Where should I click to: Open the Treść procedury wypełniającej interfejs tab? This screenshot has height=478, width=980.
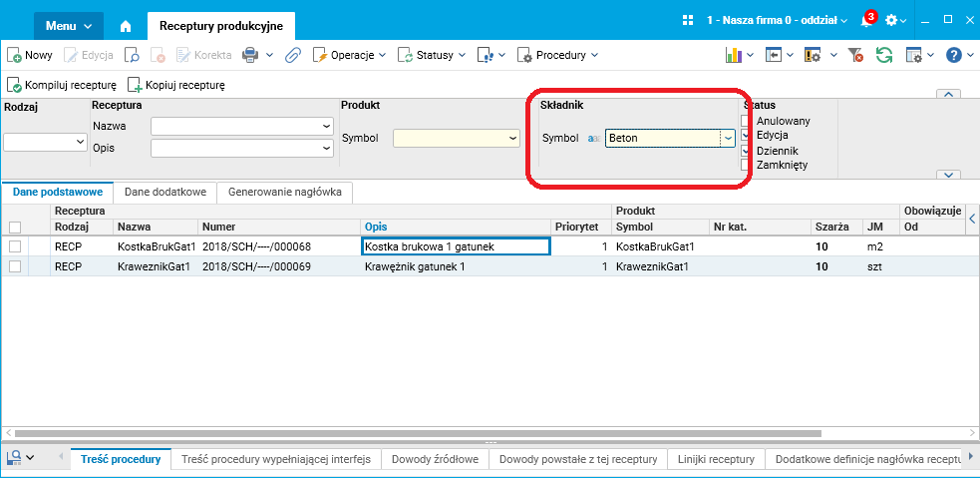[276, 459]
